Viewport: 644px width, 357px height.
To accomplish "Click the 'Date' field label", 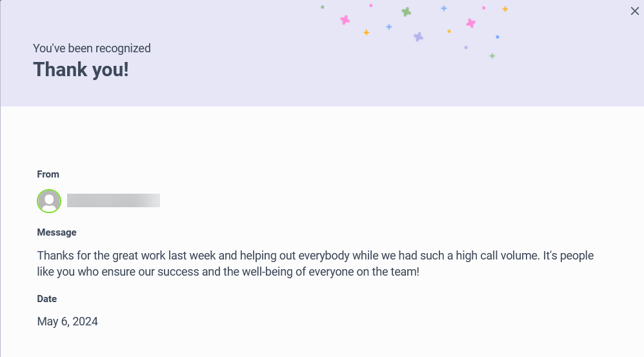I will click(x=47, y=299).
